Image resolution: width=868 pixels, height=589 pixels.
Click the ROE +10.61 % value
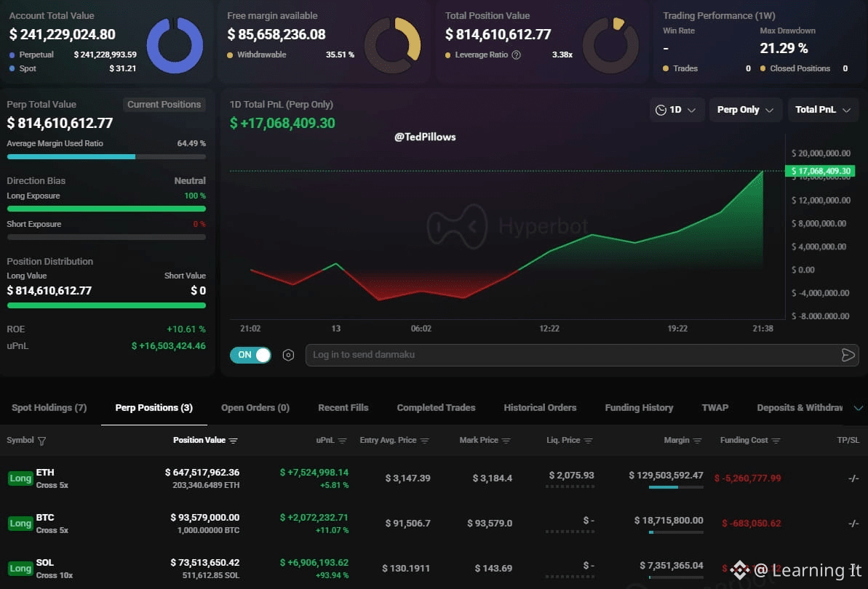[186, 329]
